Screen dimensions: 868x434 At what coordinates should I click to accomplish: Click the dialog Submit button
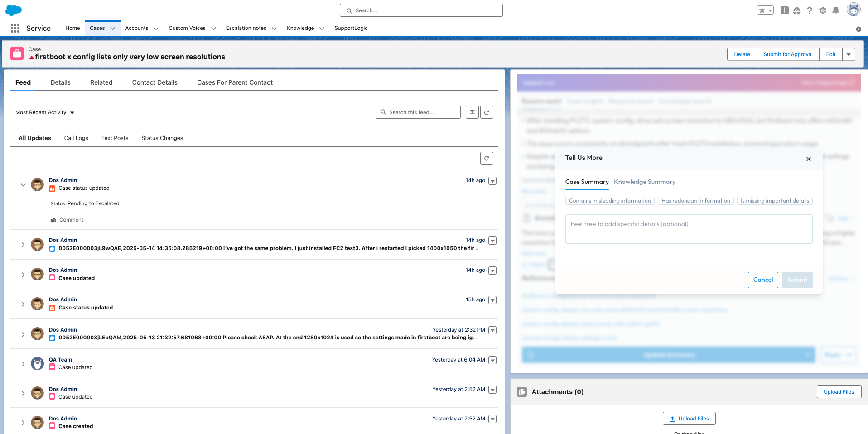[797, 280]
